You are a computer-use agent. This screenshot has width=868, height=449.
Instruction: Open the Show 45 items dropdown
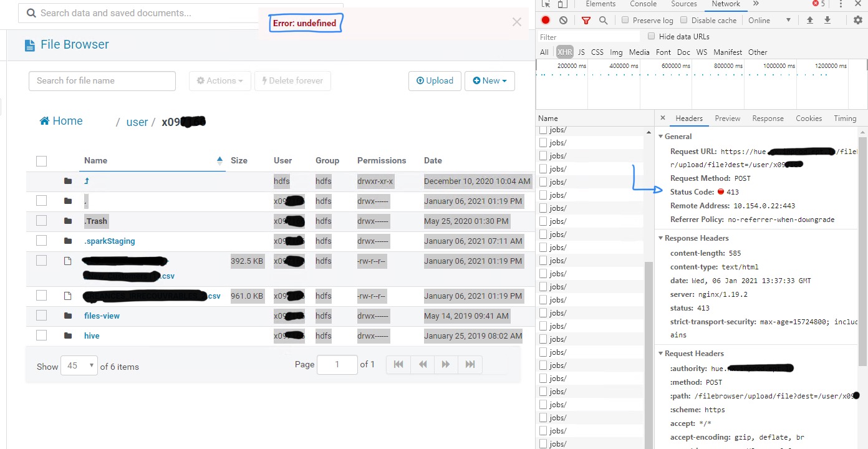click(79, 366)
